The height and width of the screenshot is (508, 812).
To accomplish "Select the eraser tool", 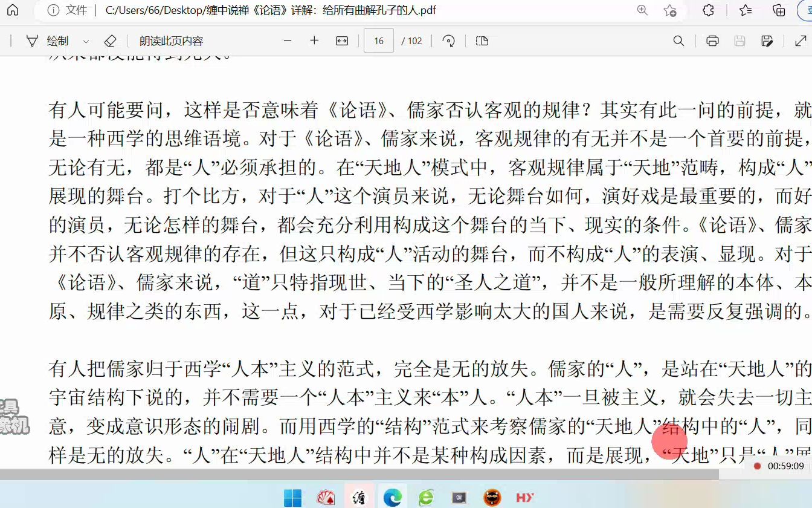I will point(110,41).
